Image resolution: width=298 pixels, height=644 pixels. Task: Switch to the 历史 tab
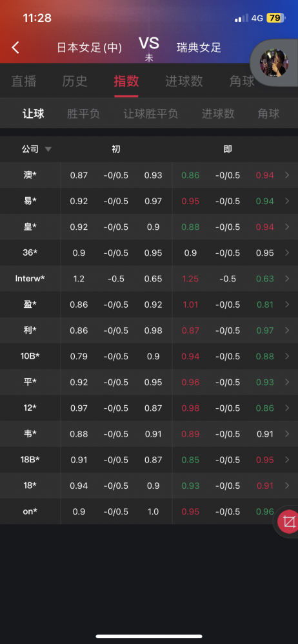click(75, 81)
